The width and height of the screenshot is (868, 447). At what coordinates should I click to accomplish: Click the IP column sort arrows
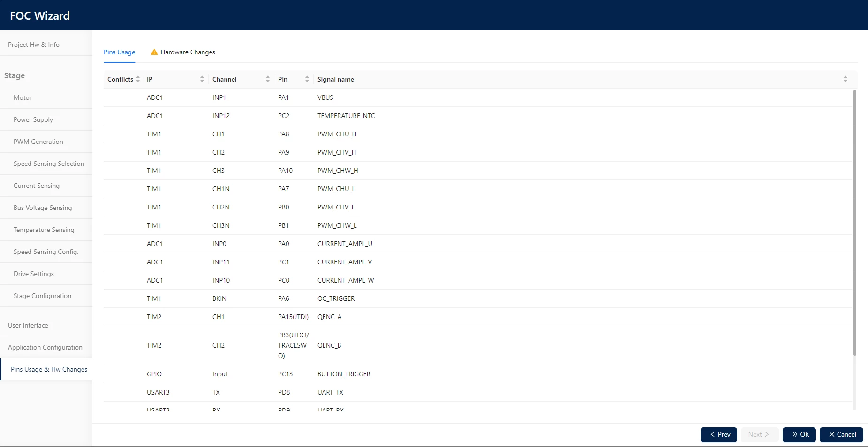click(202, 79)
